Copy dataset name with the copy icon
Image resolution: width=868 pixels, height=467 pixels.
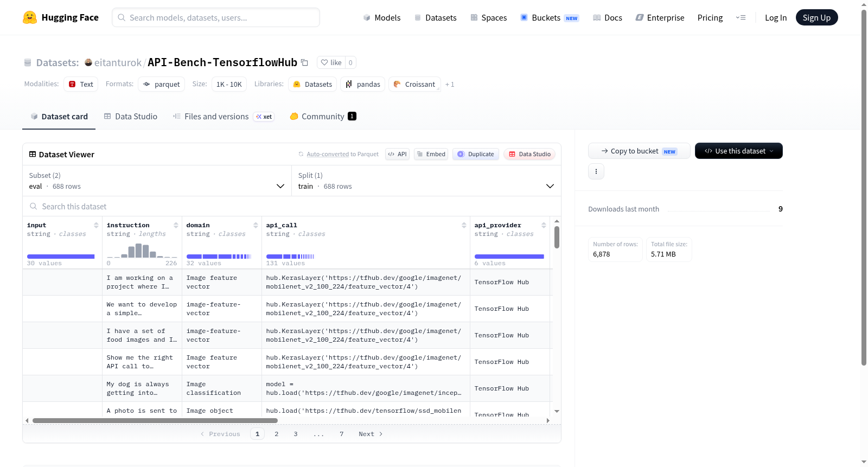click(x=305, y=63)
